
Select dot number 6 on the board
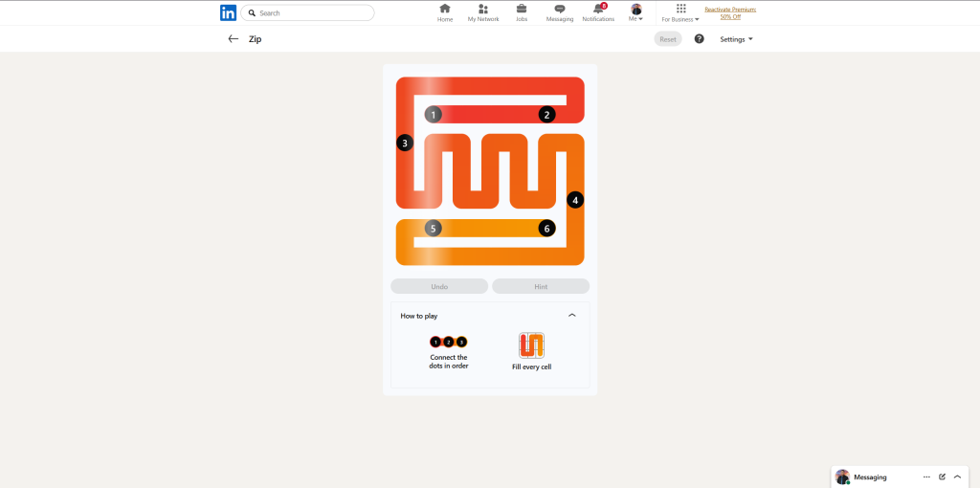546,228
